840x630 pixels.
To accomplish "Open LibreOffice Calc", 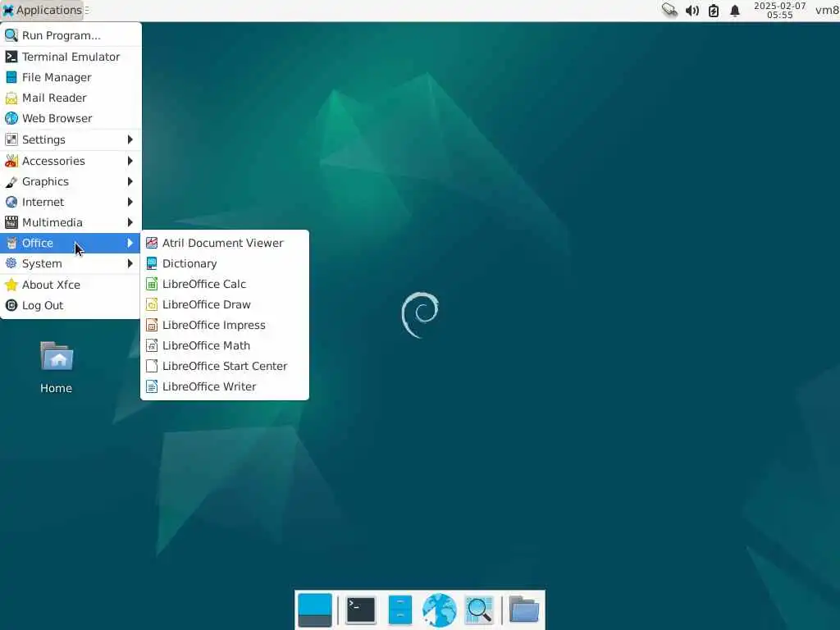I will (225, 284).
